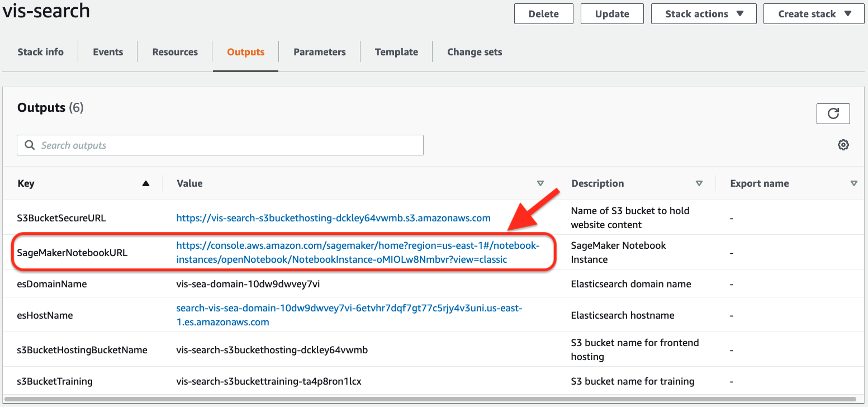Click description 'S3 bucket name for frontend hosting'
The image size is (868, 407).
point(635,350)
